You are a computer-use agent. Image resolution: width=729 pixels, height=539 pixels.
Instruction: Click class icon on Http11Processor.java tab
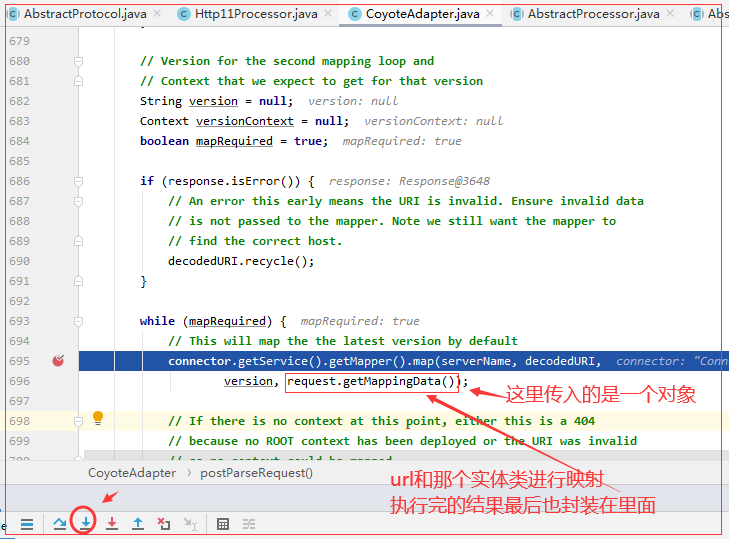184,14
